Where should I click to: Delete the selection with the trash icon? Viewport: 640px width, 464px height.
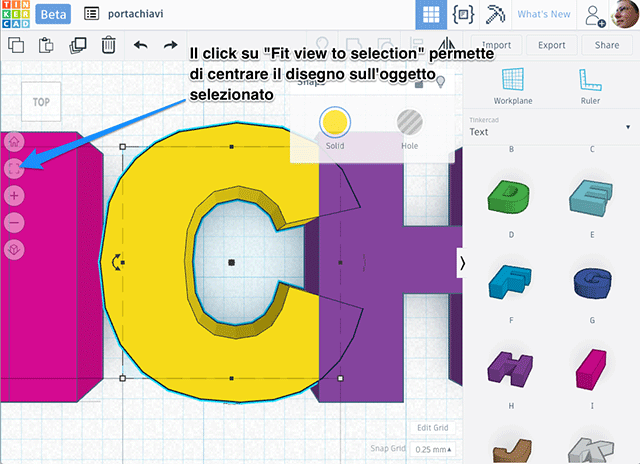tap(108, 45)
